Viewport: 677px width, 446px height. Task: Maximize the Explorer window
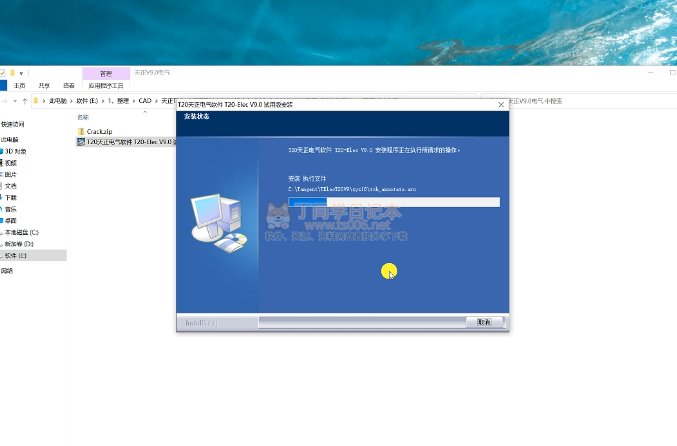click(x=672, y=73)
